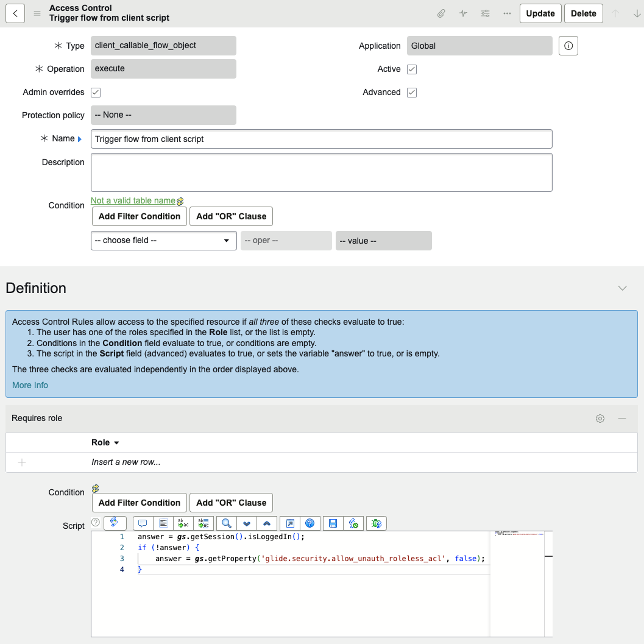Screen dimensions: 644x644
Task: Run syntax check with the green checkmark icon
Action: click(353, 523)
